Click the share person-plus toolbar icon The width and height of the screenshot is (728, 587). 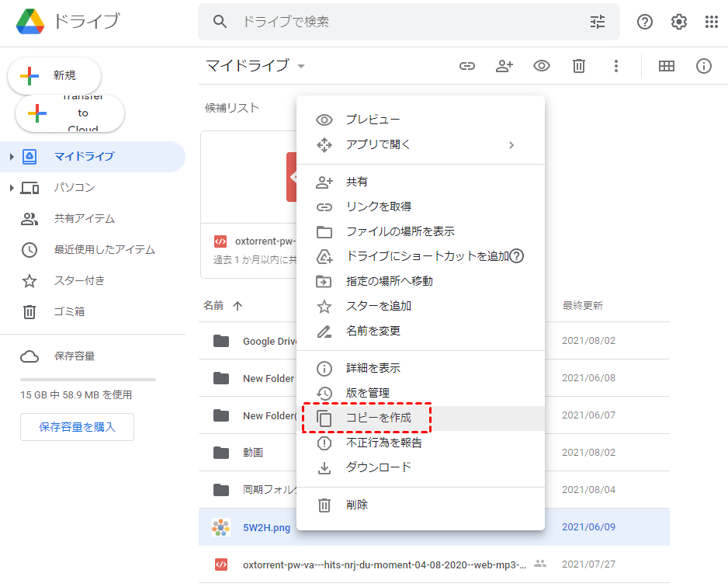[504, 66]
